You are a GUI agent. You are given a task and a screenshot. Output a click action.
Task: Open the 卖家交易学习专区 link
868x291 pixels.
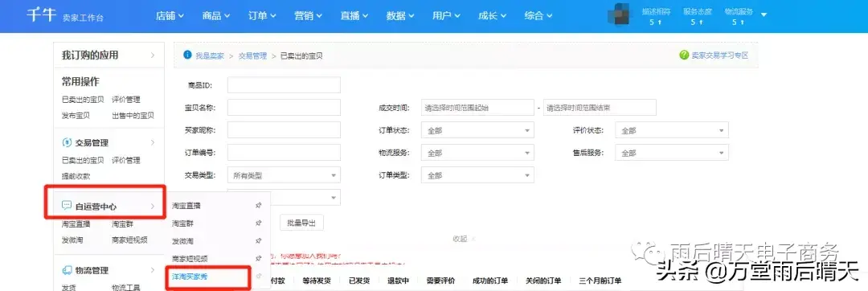coord(719,55)
